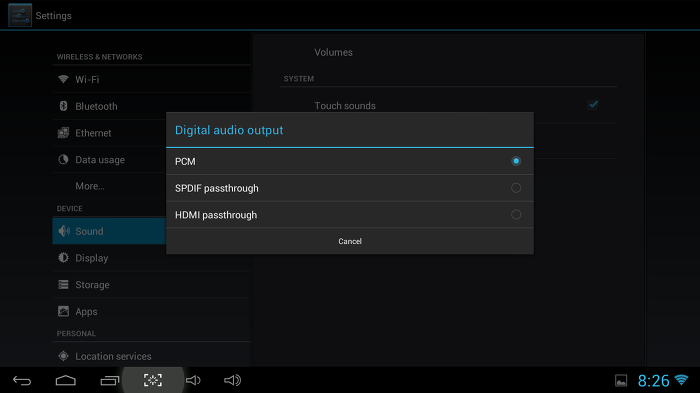Select the PCM radio button
700x393 pixels.
[x=516, y=161]
